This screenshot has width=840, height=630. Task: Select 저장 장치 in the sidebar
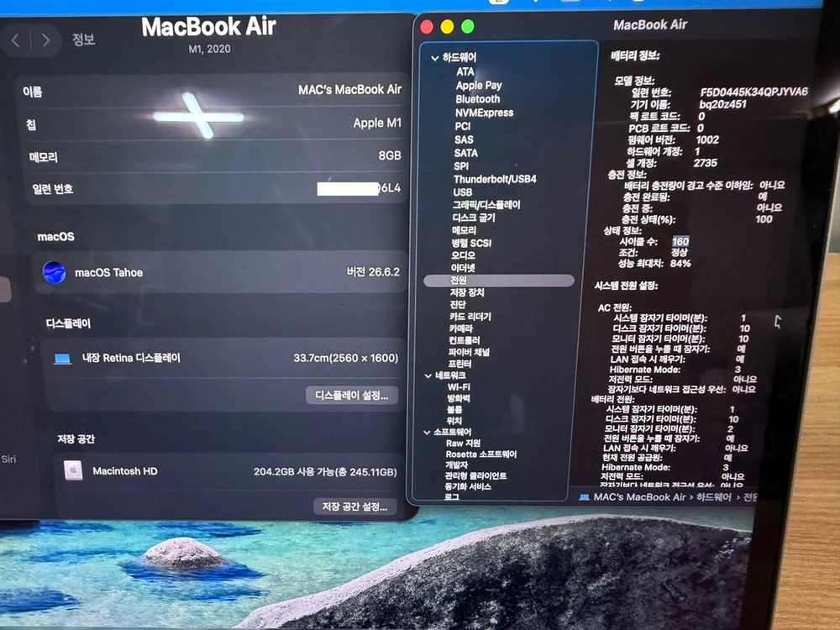pyautogui.click(x=466, y=292)
